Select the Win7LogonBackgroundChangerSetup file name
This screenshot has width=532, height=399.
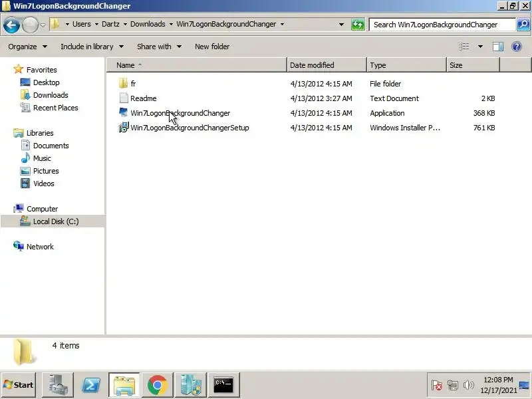(190, 128)
